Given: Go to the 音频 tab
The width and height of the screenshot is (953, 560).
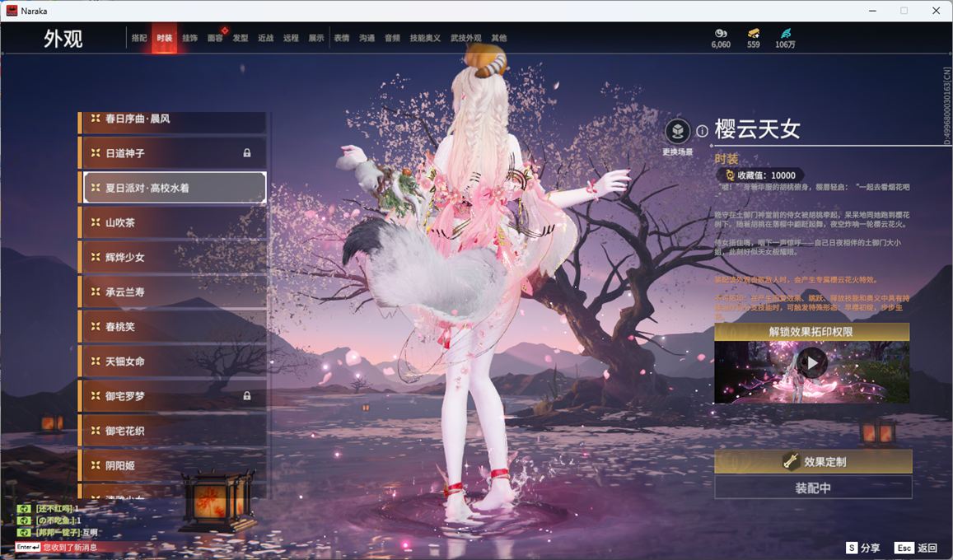Looking at the screenshot, I should point(392,38).
